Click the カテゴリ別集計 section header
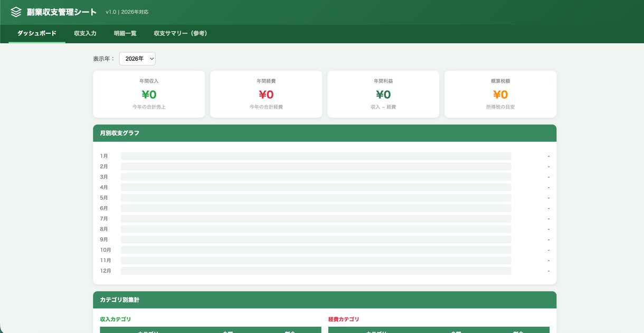The image size is (644, 333). 325,300
